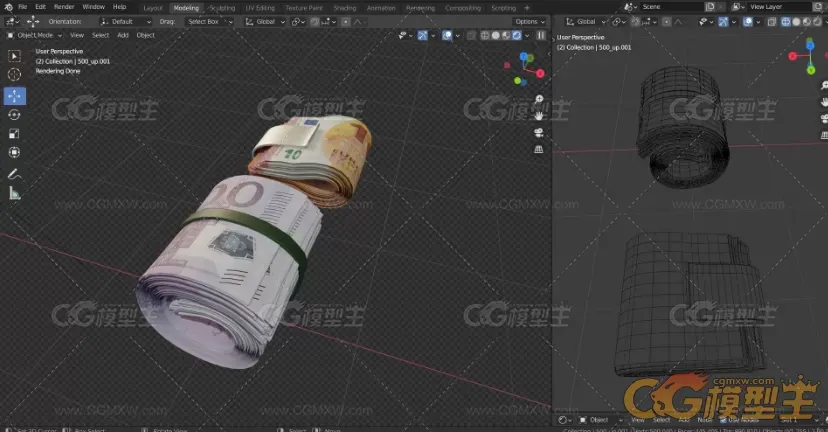Select the Measure tool in the left toolbar

[x=14, y=193]
